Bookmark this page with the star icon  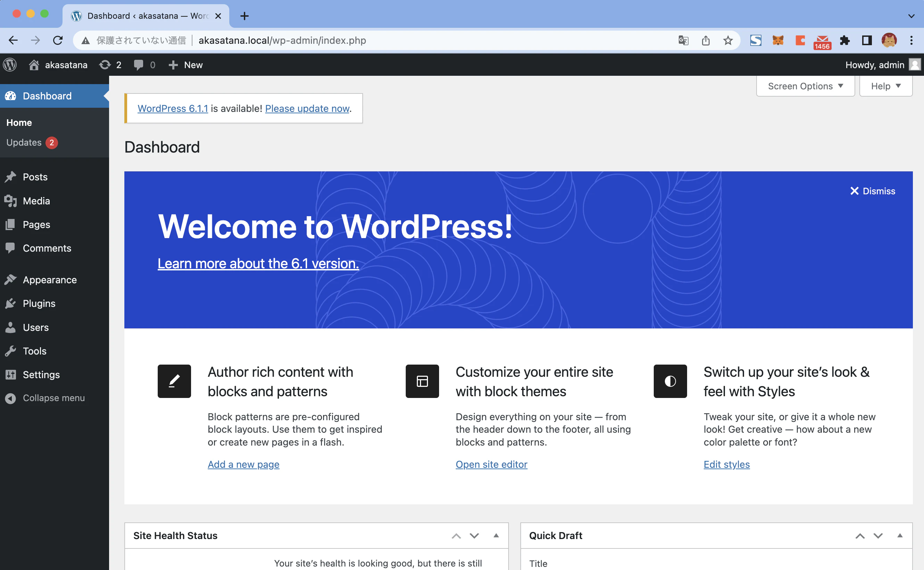point(728,40)
